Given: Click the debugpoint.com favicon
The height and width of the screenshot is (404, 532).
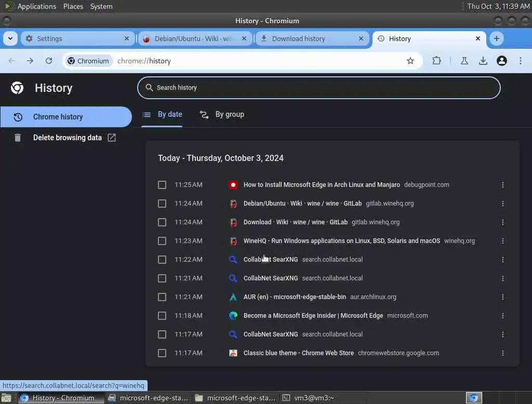Looking at the screenshot, I should pyautogui.click(x=233, y=185).
